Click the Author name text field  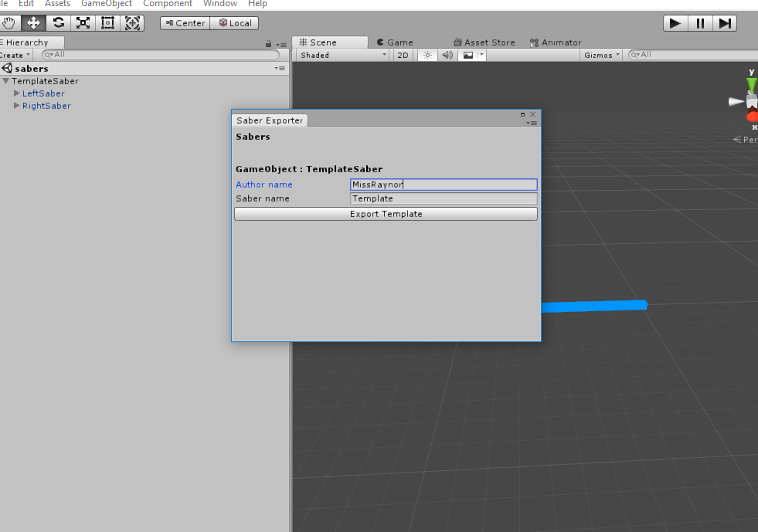(444, 184)
